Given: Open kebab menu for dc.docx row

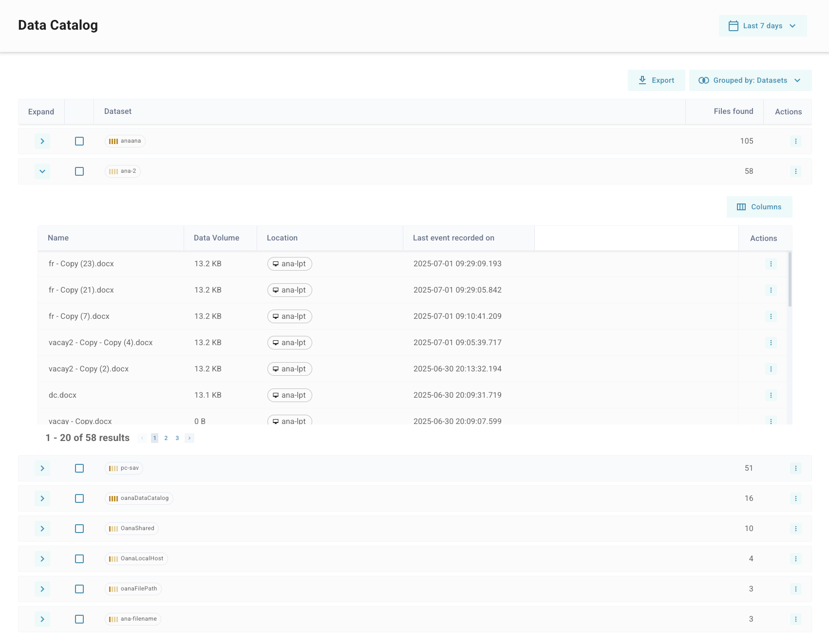Looking at the screenshot, I should pos(771,395).
